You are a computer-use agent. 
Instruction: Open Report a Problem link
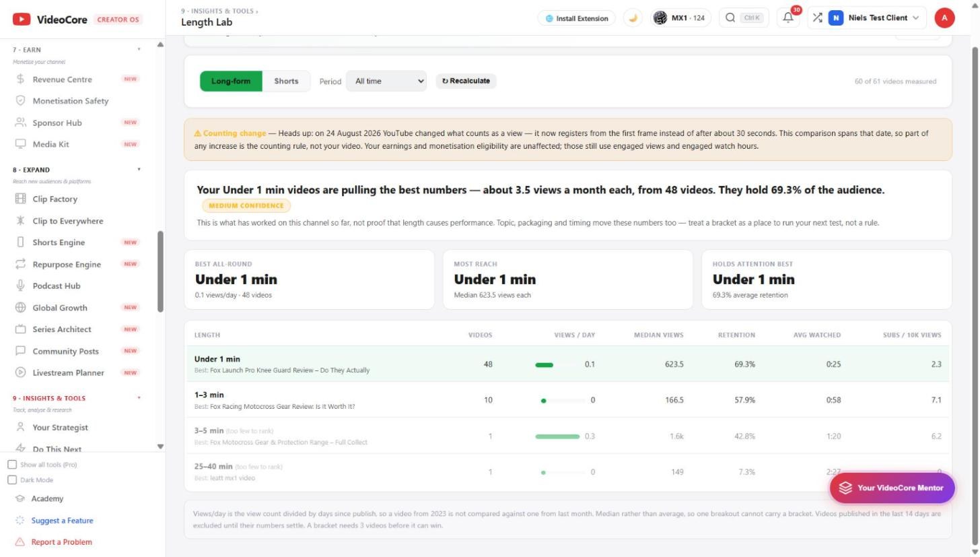click(61, 542)
